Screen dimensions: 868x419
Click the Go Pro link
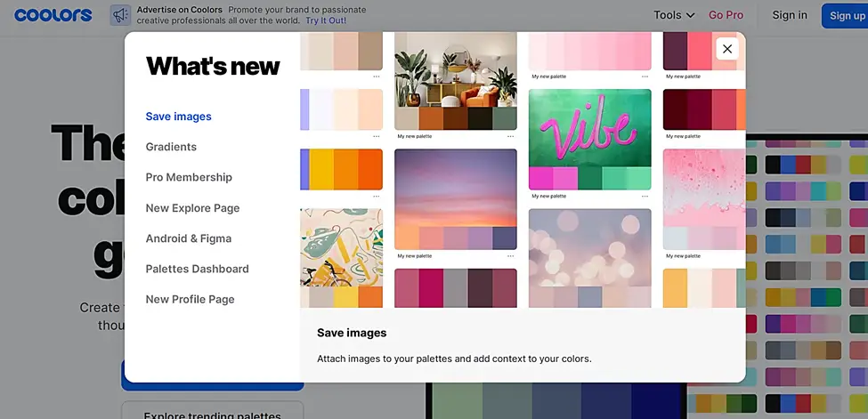pyautogui.click(x=726, y=15)
